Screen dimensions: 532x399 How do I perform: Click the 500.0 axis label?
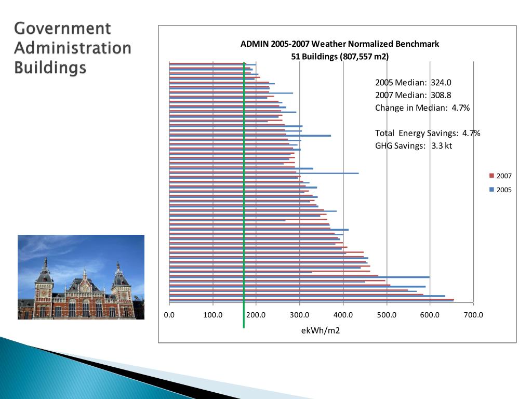[x=387, y=315]
